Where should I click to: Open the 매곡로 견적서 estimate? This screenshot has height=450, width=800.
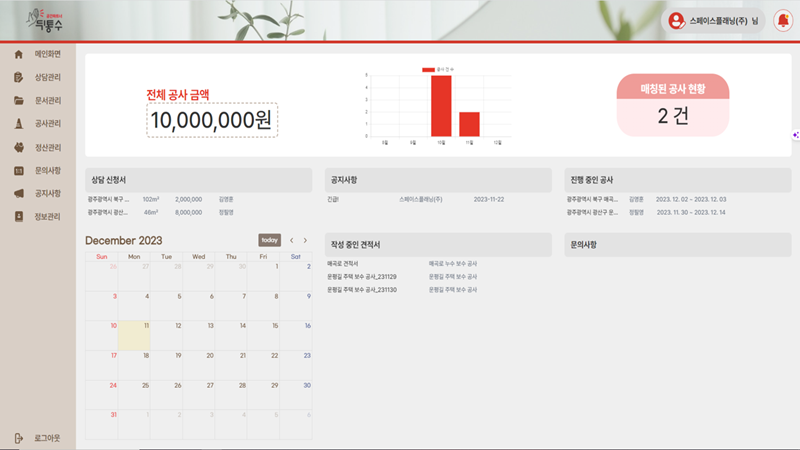coord(342,264)
